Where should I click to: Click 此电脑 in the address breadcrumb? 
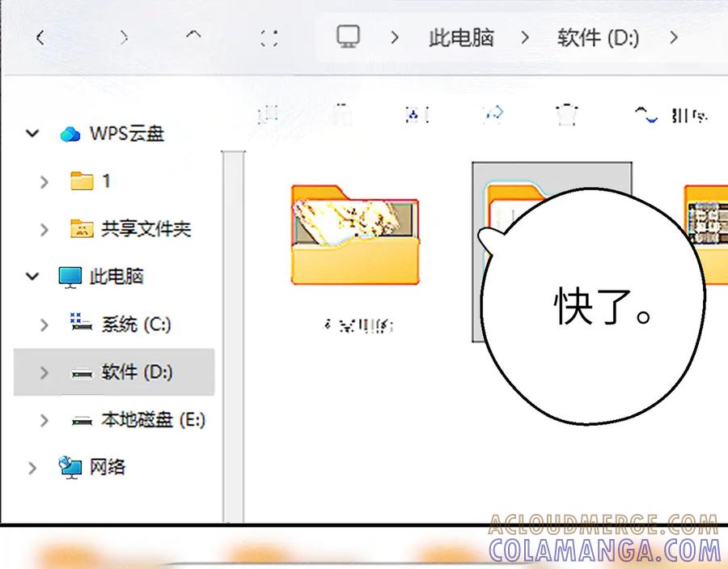click(x=461, y=37)
